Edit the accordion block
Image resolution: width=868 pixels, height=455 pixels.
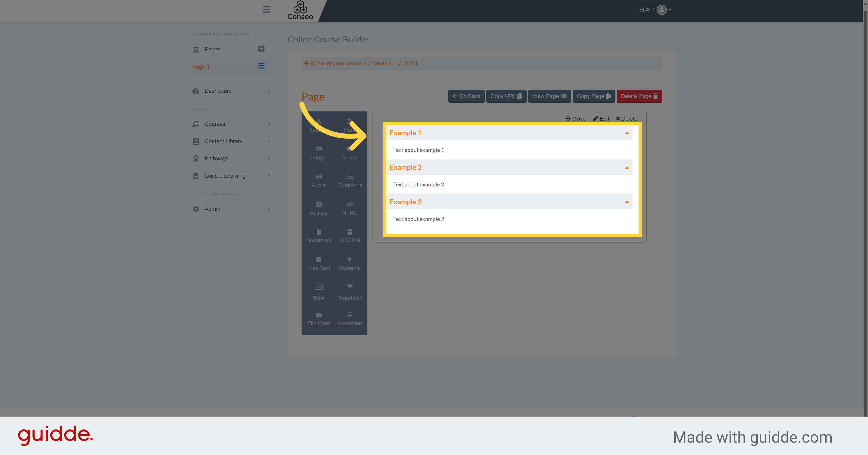tap(601, 119)
